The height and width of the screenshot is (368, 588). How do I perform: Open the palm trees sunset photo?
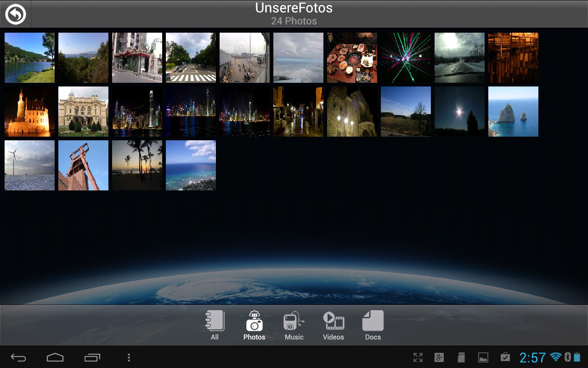(x=137, y=165)
